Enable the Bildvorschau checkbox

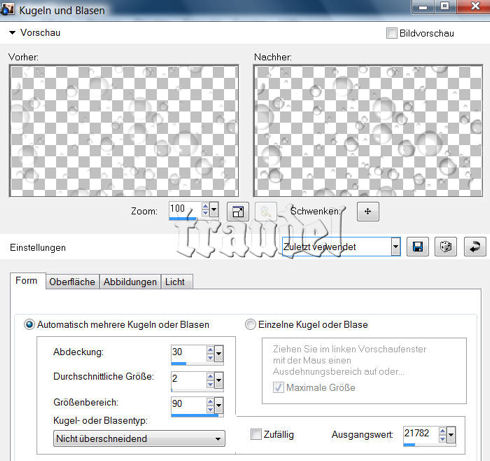pos(392,33)
